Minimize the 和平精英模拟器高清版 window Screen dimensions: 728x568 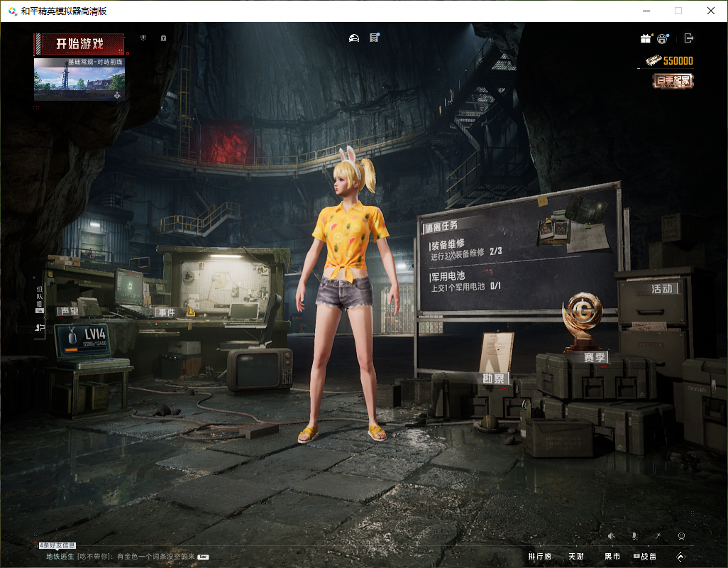click(646, 11)
